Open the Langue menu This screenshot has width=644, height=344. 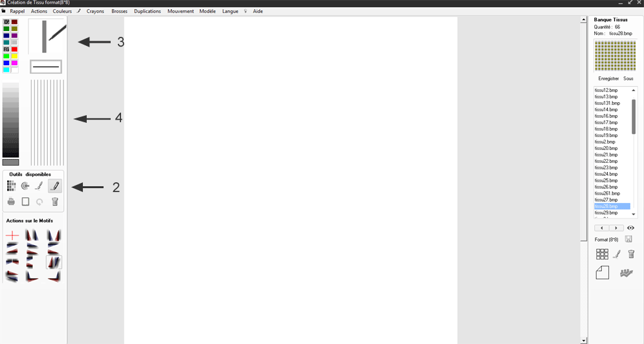230,11
